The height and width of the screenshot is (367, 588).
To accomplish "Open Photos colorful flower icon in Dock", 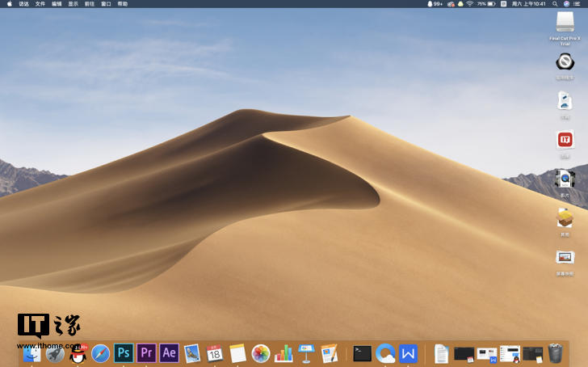I will coord(261,353).
